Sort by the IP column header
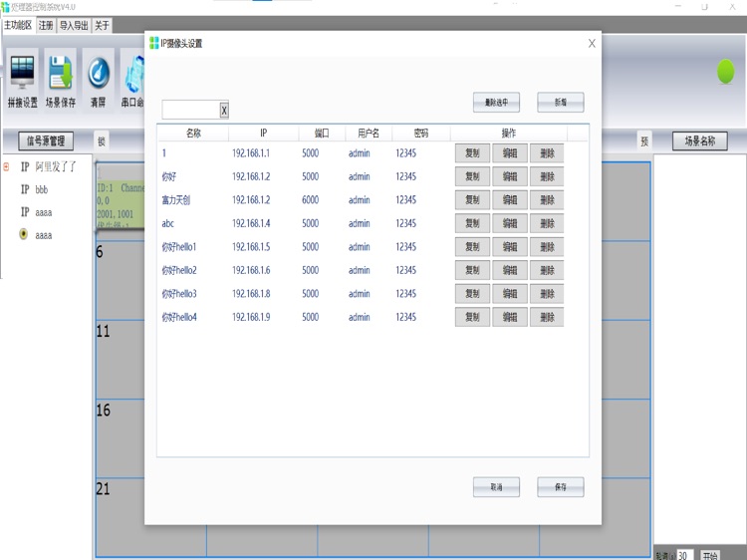Screen dimensions: 747x560 pos(264,133)
